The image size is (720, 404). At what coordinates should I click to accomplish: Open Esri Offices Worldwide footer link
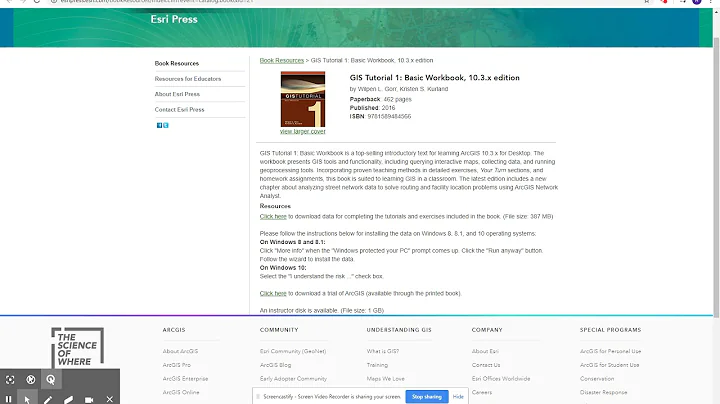tap(501, 379)
